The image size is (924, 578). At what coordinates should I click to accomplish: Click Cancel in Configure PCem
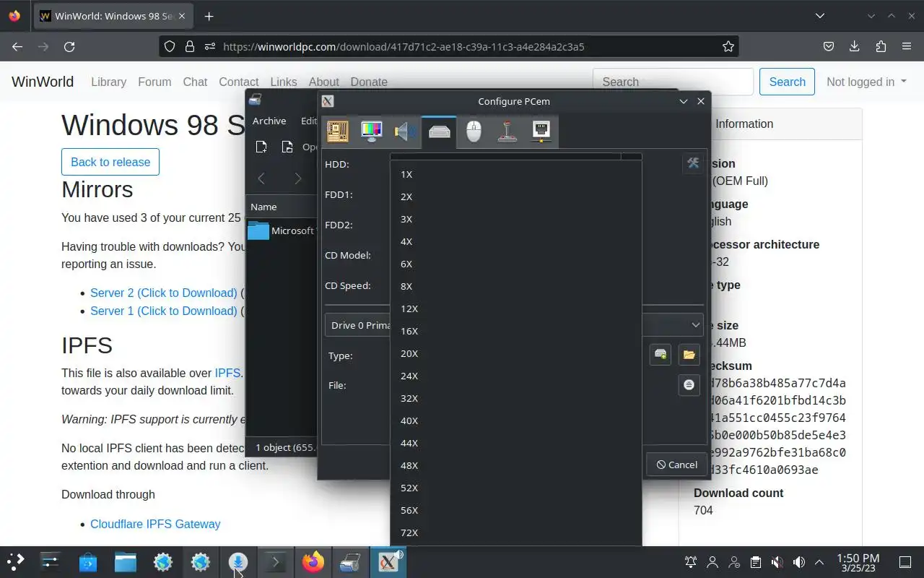[676, 465]
